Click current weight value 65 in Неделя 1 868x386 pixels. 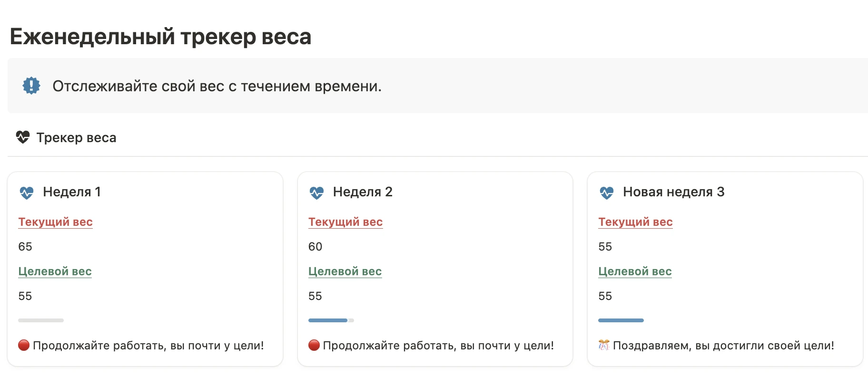click(x=25, y=247)
